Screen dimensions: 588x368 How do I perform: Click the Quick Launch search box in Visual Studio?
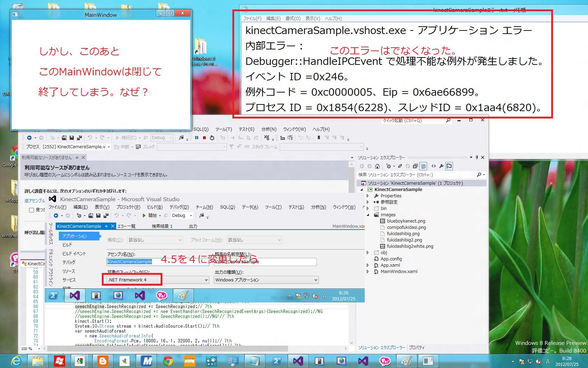coord(416,121)
